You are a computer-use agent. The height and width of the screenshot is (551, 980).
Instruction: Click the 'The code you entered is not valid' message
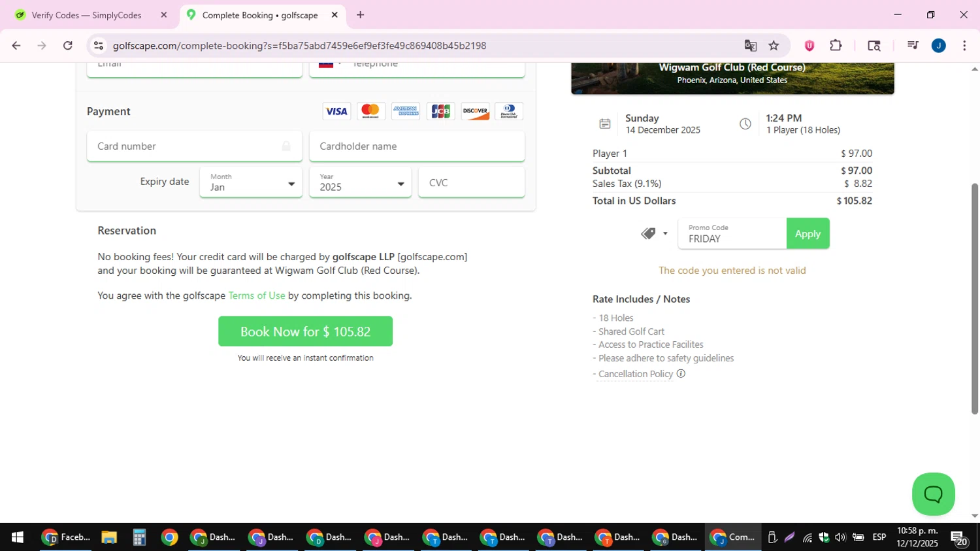732,271
